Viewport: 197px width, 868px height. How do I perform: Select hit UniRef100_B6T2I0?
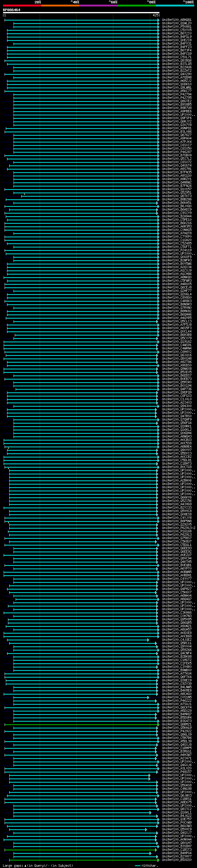(176, 33)
